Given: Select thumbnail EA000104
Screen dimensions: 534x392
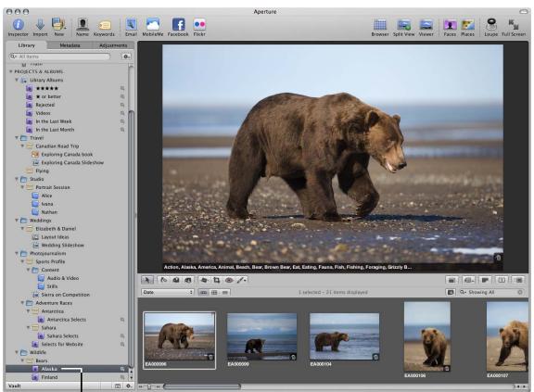Looking at the screenshot, I should [344, 336].
